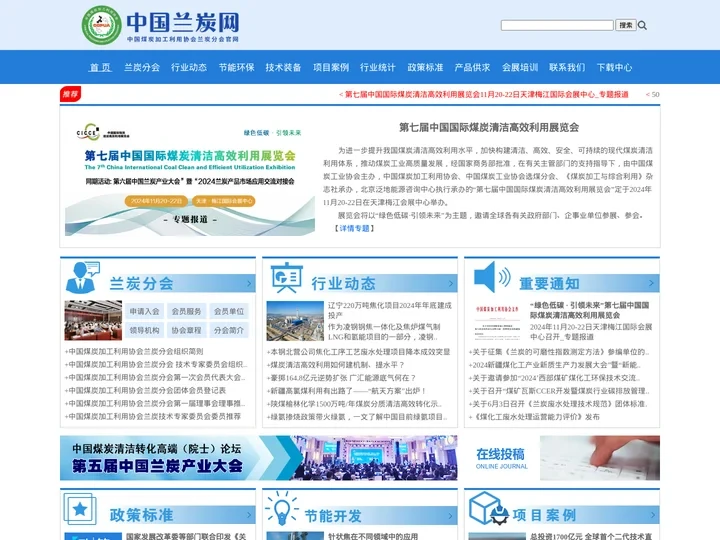
Task: Open the 兰炭分会 conference photo thumbnail
Action: [93, 320]
